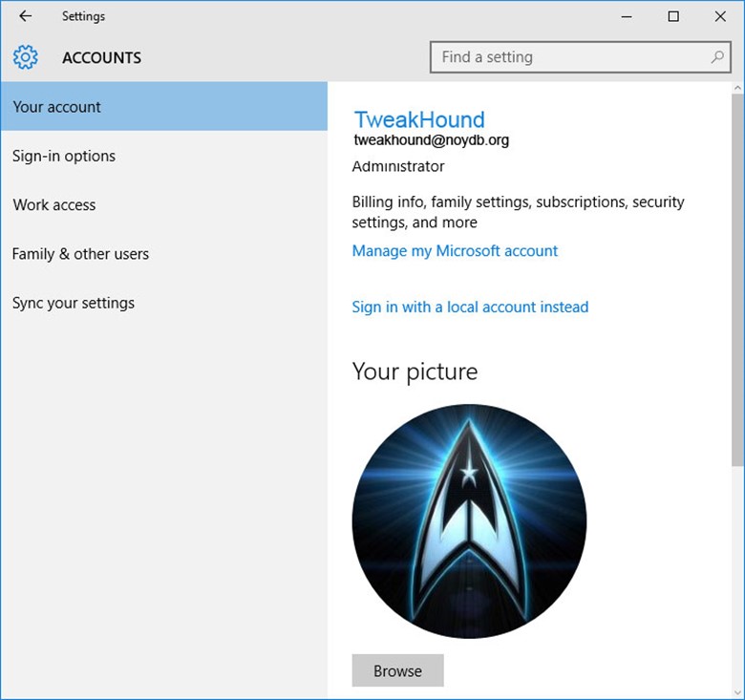
Task: Click the scrollbar up arrow
Action: (738, 88)
